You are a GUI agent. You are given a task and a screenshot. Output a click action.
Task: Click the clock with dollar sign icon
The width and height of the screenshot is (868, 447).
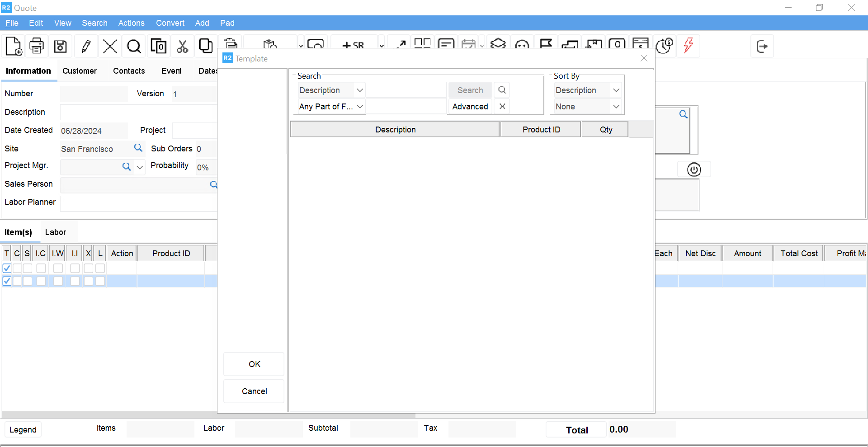point(664,46)
